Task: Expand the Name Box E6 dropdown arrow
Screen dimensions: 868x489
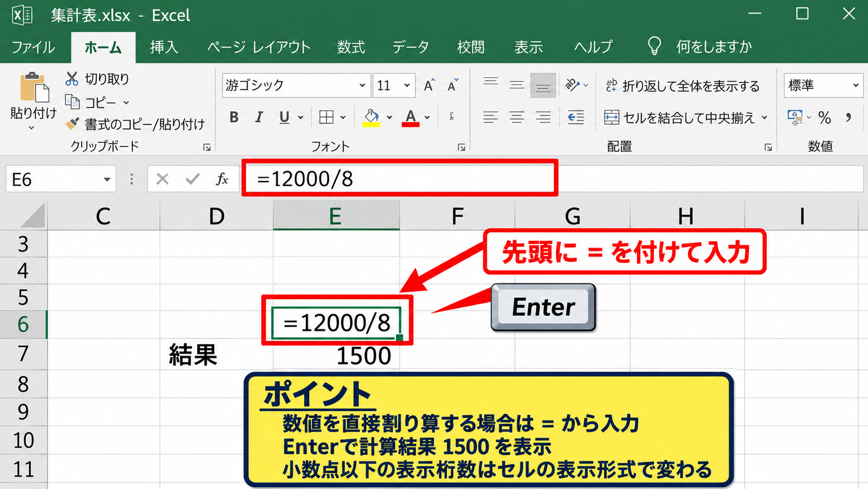Action: [107, 179]
